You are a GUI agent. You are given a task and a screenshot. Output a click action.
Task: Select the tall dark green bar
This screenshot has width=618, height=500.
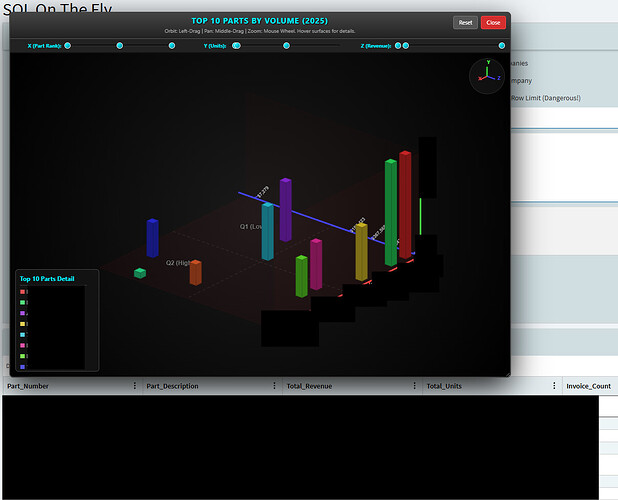click(x=391, y=213)
